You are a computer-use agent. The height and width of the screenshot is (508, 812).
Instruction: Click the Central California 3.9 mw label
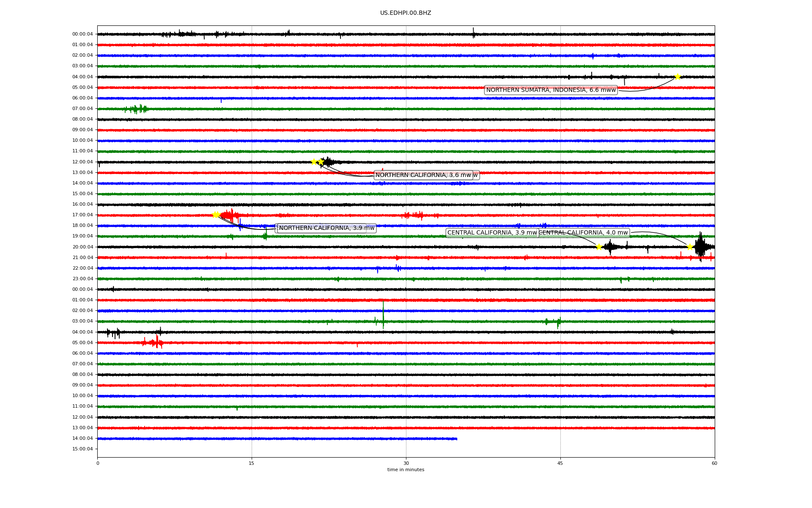(x=492, y=233)
